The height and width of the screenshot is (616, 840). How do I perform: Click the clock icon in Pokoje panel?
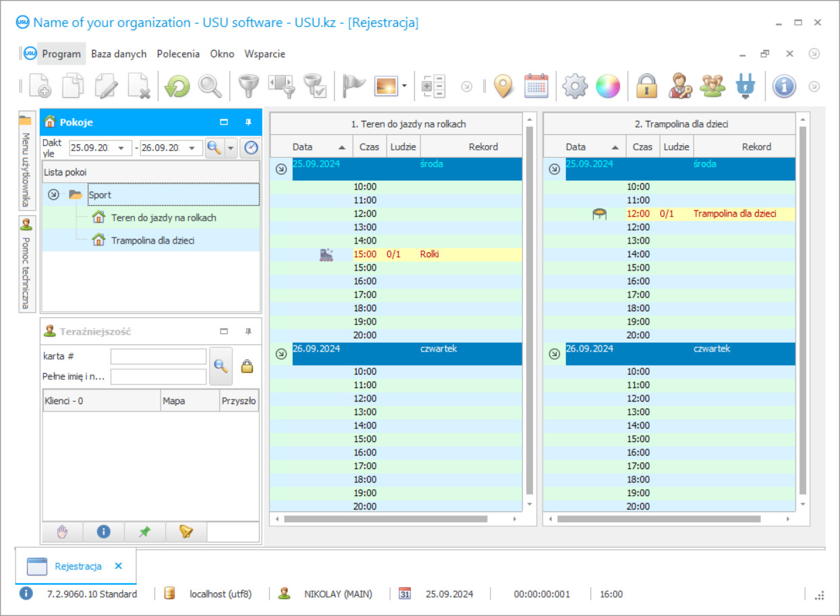(x=251, y=148)
